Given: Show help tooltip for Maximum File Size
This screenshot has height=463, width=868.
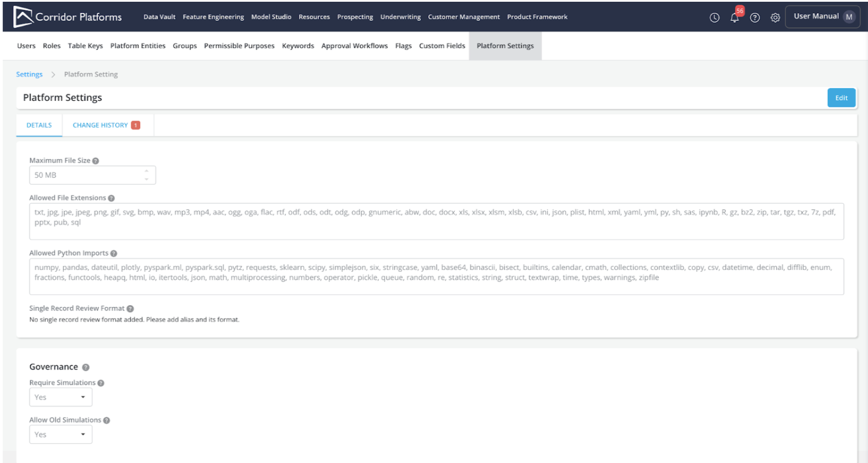Looking at the screenshot, I should (96, 161).
